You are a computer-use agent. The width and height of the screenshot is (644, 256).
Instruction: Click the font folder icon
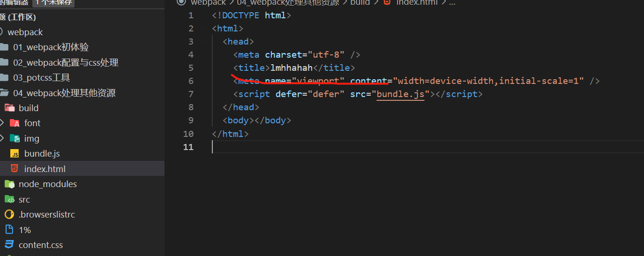pos(15,123)
